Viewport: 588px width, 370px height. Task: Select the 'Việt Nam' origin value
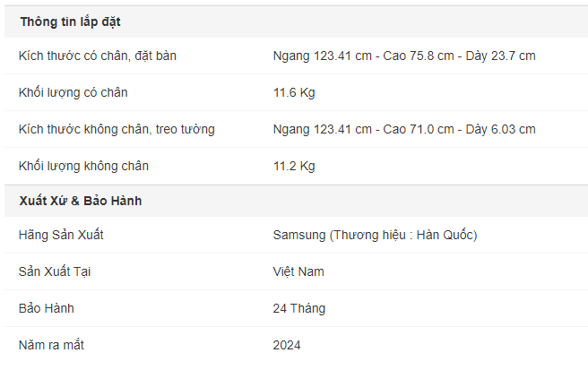coord(298,271)
